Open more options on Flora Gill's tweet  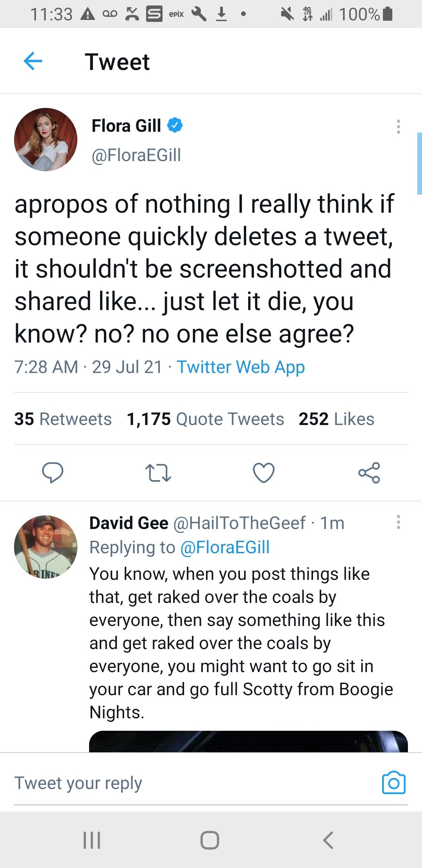(x=398, y=127)
